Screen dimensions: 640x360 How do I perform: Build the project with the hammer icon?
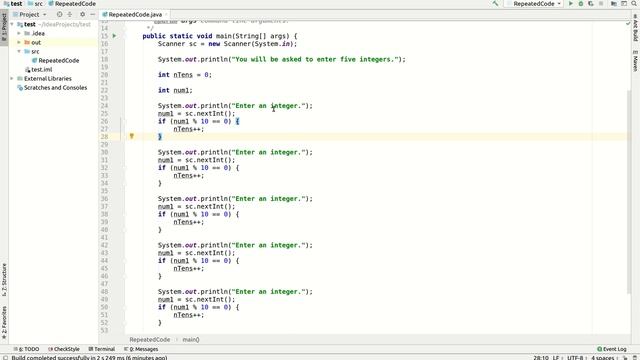496,4
